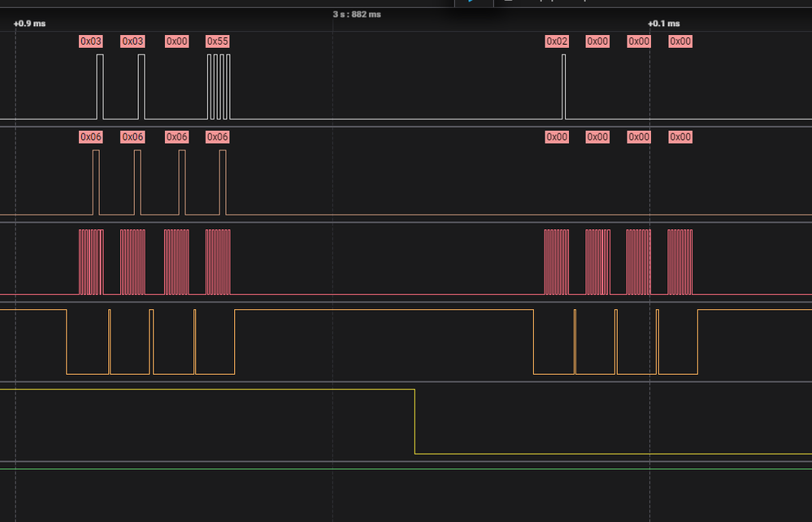
Task: Click the third 0x06 label on second channel
Action: 176,137
